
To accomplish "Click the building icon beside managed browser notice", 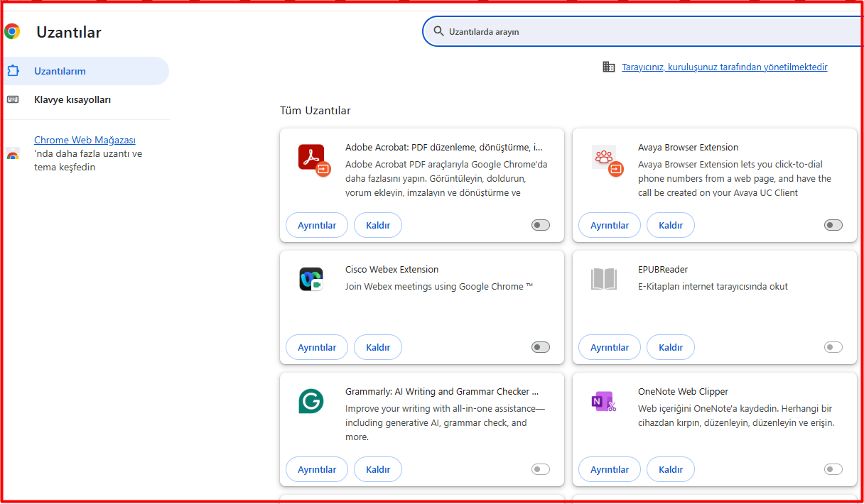I will pos(608,67).
